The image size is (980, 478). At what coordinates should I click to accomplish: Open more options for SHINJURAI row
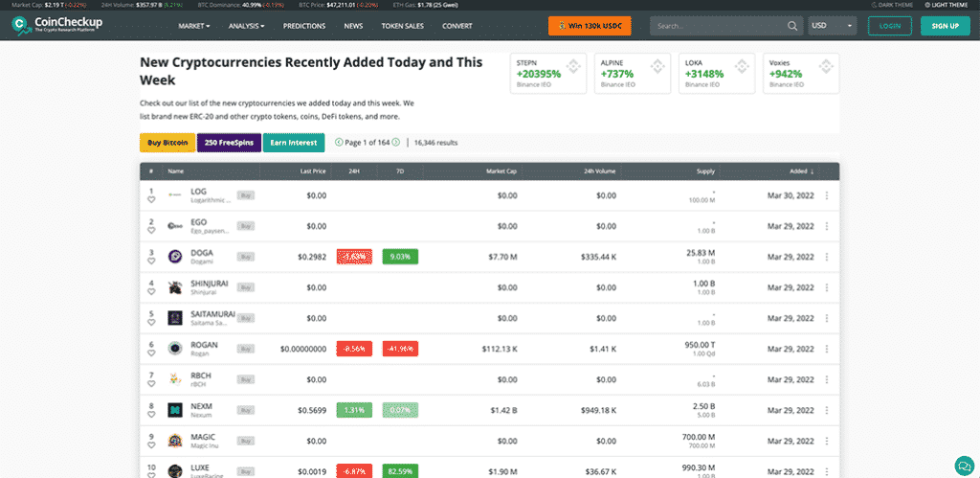click(x=827, y=287)
